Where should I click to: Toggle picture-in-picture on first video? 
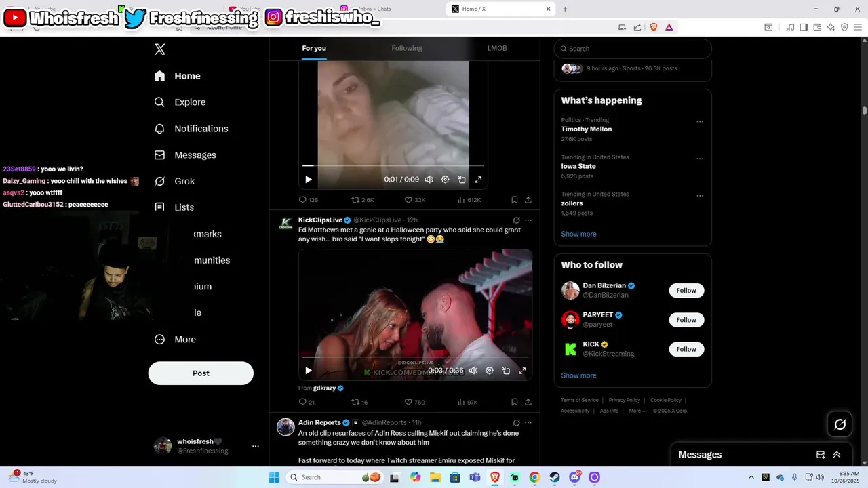[462, 180]
